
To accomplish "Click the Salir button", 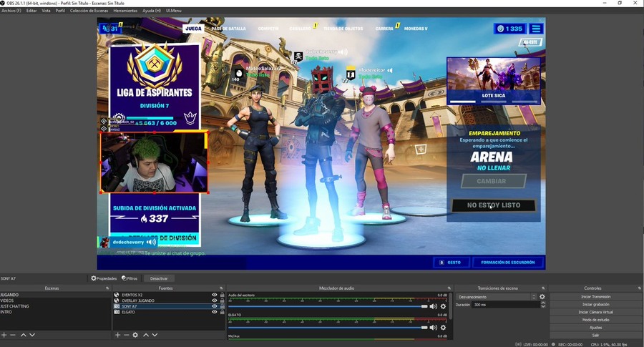I will [595, 335].
